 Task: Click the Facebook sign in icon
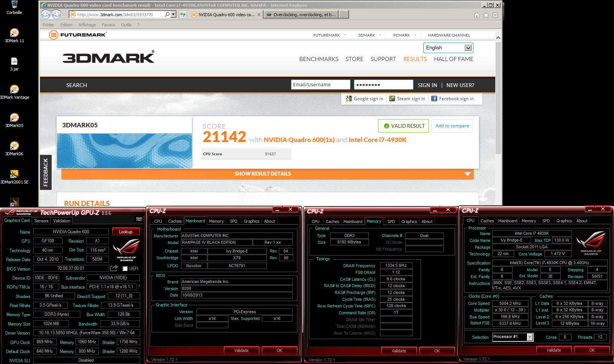(x=434, y=98)
